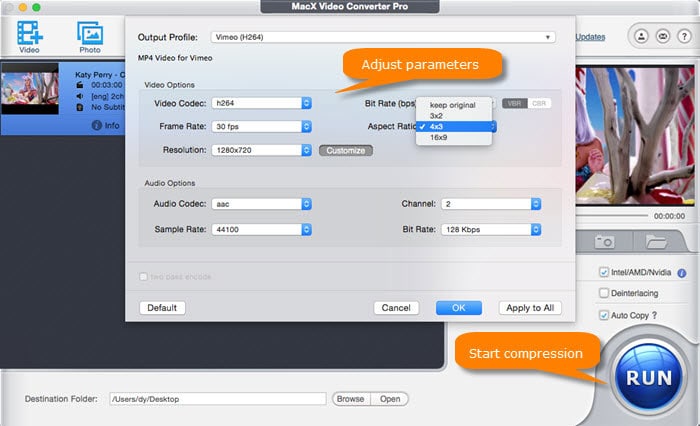Enable the Deinterlacing checkbox

click(604, 293)
